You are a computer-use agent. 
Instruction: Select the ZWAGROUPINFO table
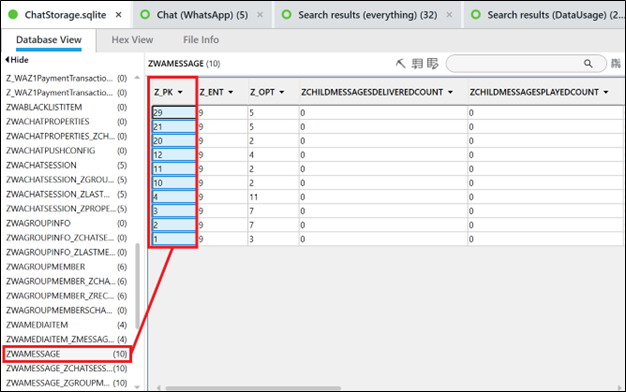point(67,223)
